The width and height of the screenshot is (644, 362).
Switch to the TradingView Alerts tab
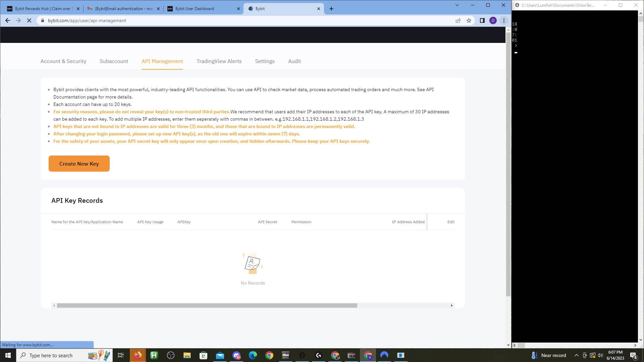point(219,61)
